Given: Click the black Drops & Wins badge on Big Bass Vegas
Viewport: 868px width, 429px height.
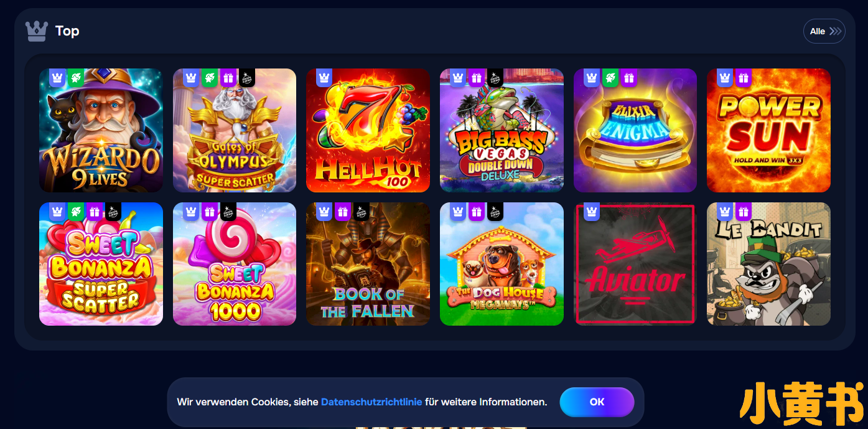Looking at the screenshot, I should (495, 77).
